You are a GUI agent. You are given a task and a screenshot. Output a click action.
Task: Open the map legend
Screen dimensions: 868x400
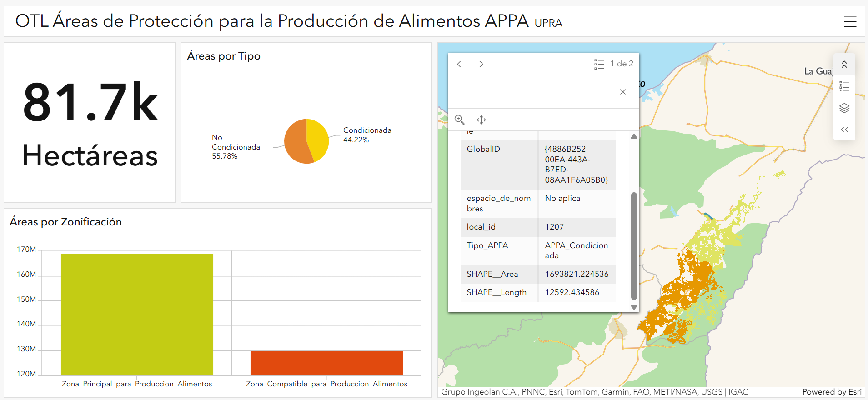[x=844, y=86]
